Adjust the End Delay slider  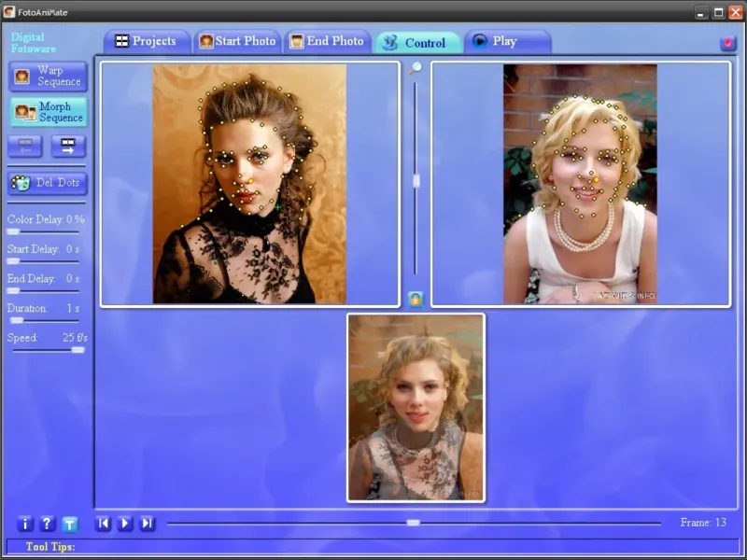pos(14,291)
